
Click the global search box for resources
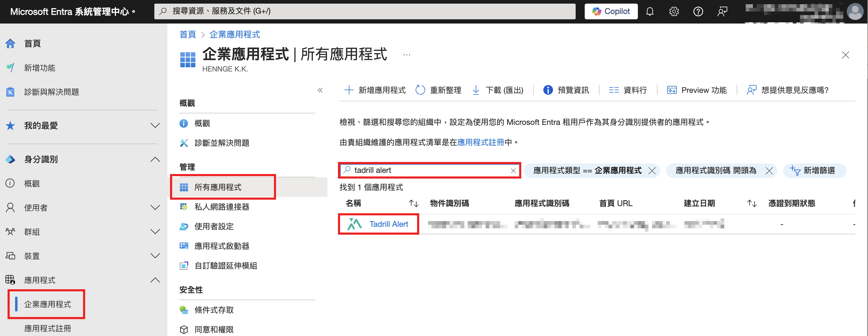point(365,11)
